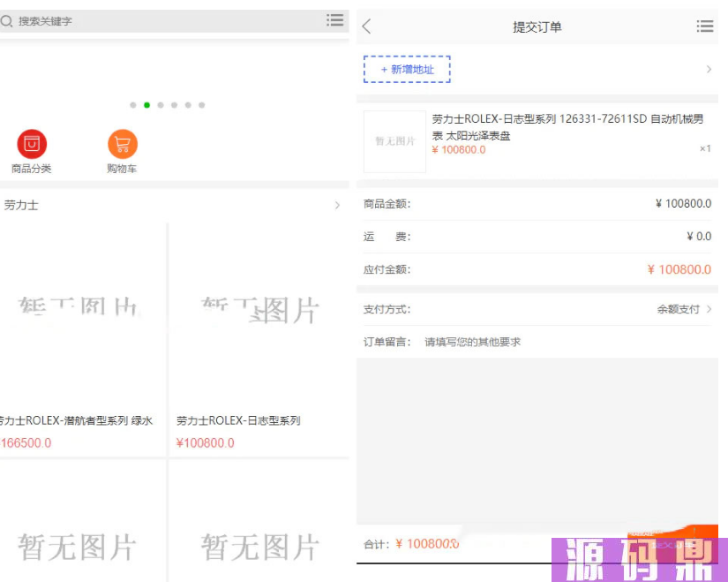728x582 pixels.
Task: Open 余额支付 payment method selector
Action: [x=678, y=309]
